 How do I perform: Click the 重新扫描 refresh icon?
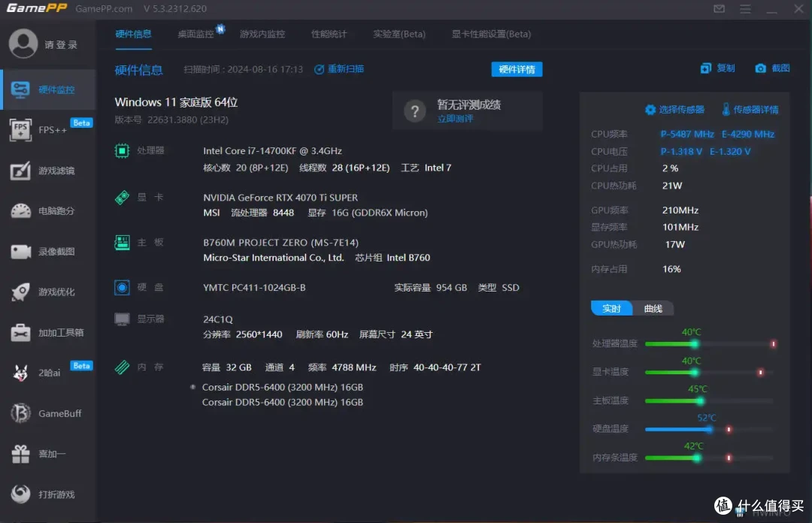(x=319, y=69)
